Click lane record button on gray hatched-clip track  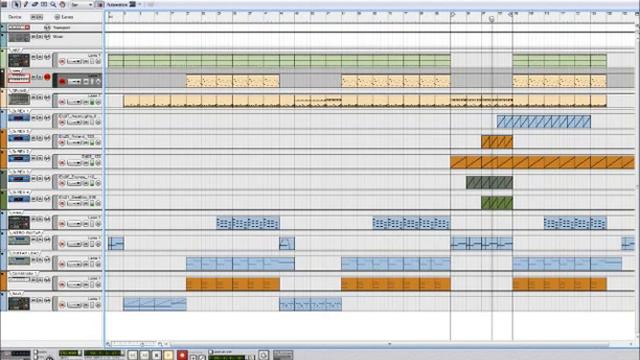click(62, 183)
